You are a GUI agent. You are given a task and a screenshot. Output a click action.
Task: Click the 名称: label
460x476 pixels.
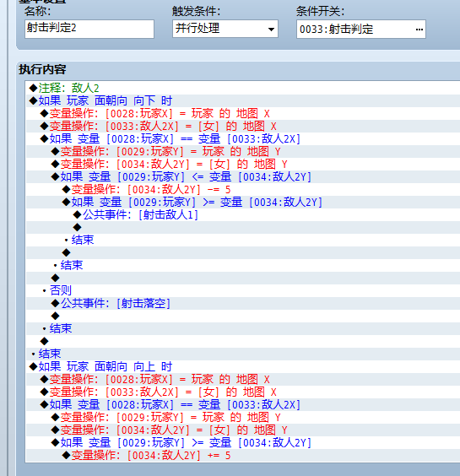[38, 12]
